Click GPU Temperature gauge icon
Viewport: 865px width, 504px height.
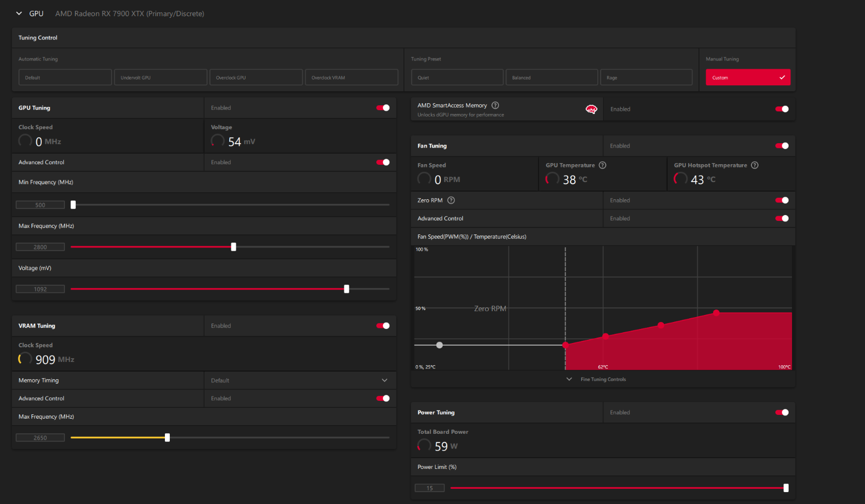click(552, 179)
